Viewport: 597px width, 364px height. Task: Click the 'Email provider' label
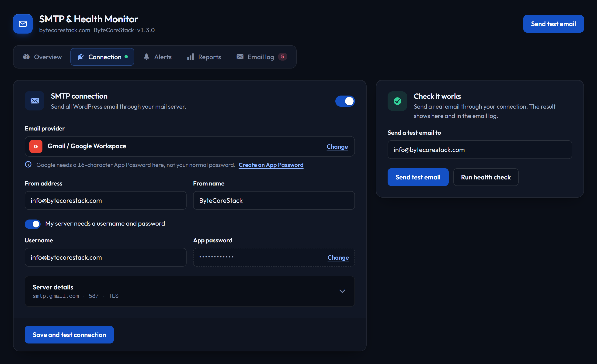point(45,128)
